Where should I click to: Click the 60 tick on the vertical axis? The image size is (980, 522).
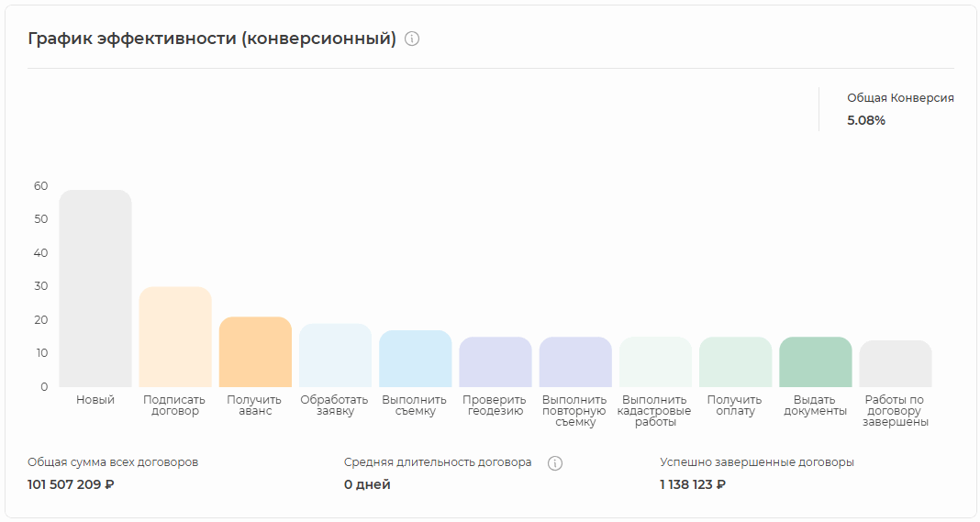[40, 185]
